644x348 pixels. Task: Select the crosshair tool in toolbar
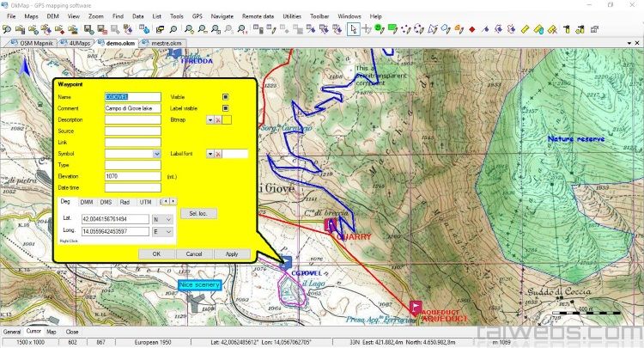click(366, 28)
